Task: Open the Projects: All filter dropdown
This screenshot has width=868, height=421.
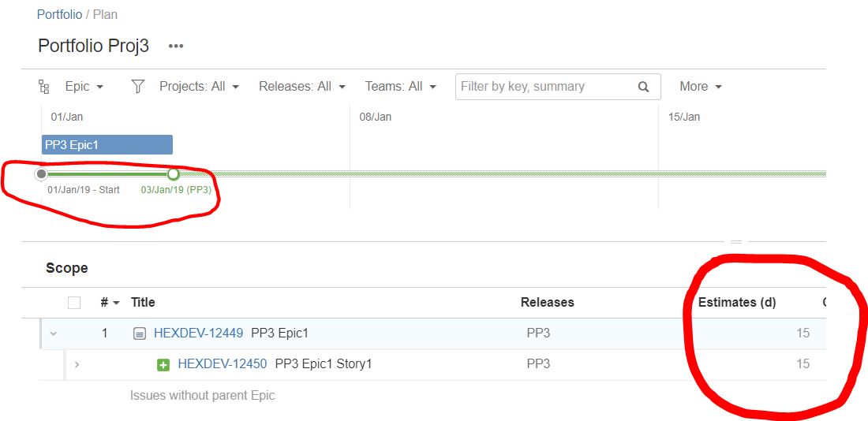Action: pos(200,87)
